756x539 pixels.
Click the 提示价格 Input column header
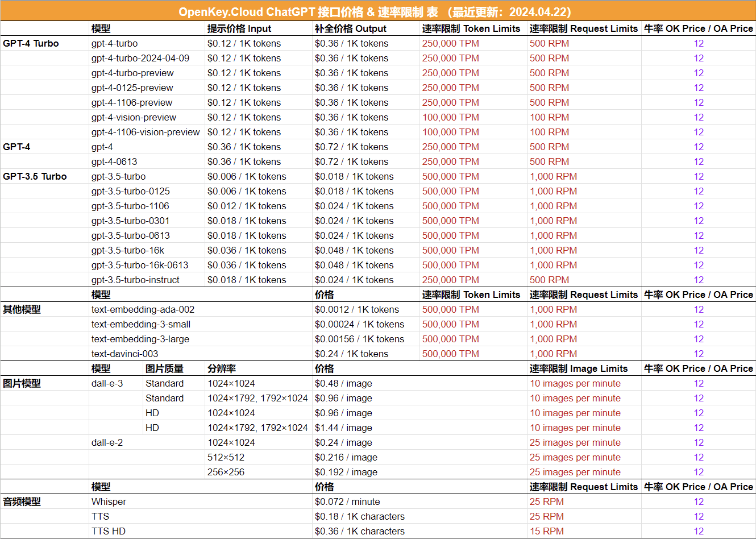239,28
